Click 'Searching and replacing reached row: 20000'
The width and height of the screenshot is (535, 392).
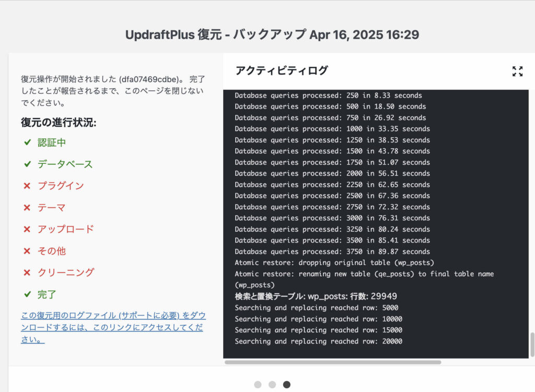(319, 341)
